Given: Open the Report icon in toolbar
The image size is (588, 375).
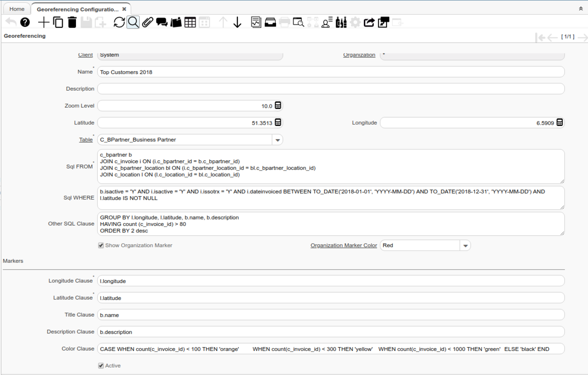Looking at the screenshot, I should pos(256,22).
